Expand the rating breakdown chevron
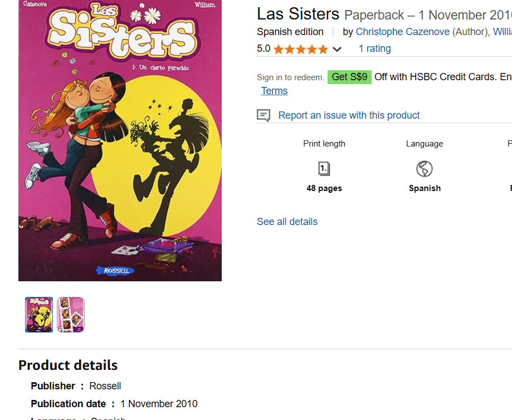This screenshot has width=512, height=420. (x=337, y=50)
